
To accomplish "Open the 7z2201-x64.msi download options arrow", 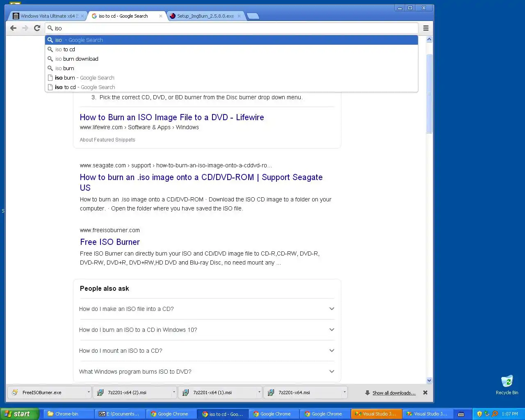I will [x=345, y=393].
